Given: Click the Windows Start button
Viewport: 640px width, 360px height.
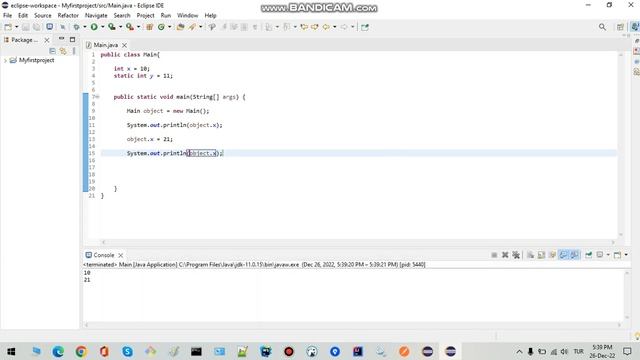Looking at the screenshot, I should coord(11,351).
